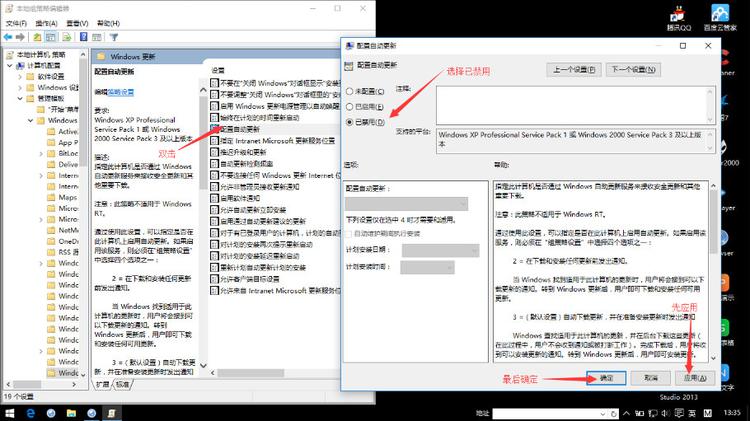Expand the 软件设置 folder node

(20, 77)
